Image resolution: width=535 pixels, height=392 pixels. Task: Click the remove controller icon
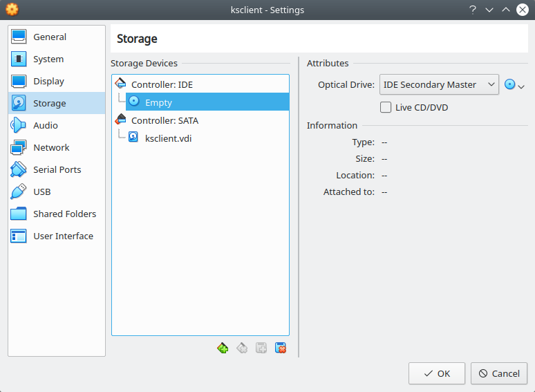(242, 348)
